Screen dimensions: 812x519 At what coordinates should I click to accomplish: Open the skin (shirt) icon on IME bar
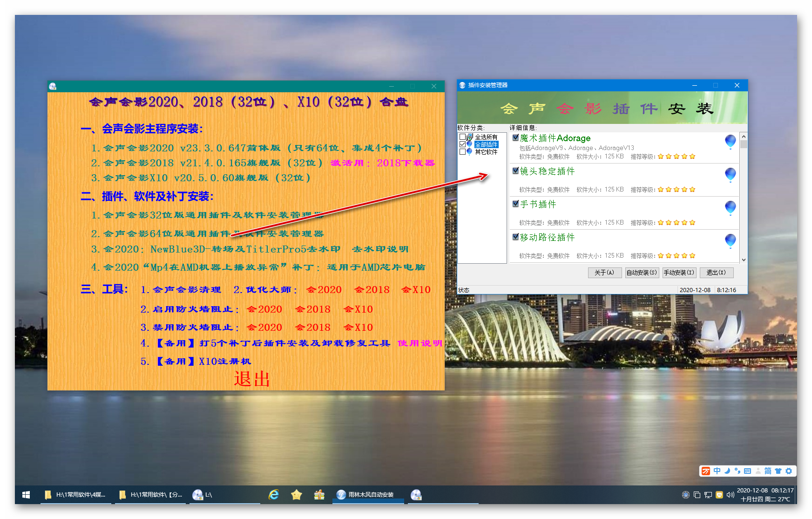tap(778, 471)
